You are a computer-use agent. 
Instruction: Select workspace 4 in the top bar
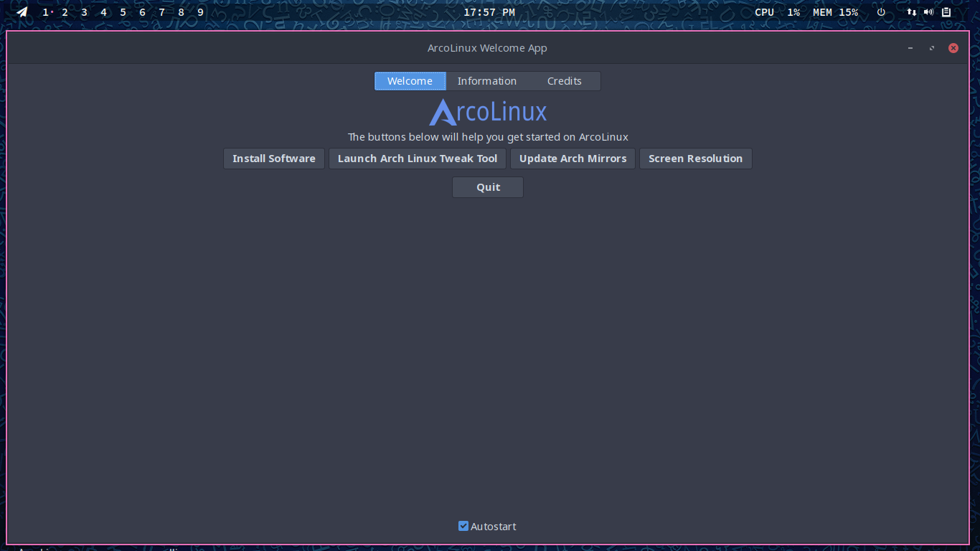click(x=103, y=12)
